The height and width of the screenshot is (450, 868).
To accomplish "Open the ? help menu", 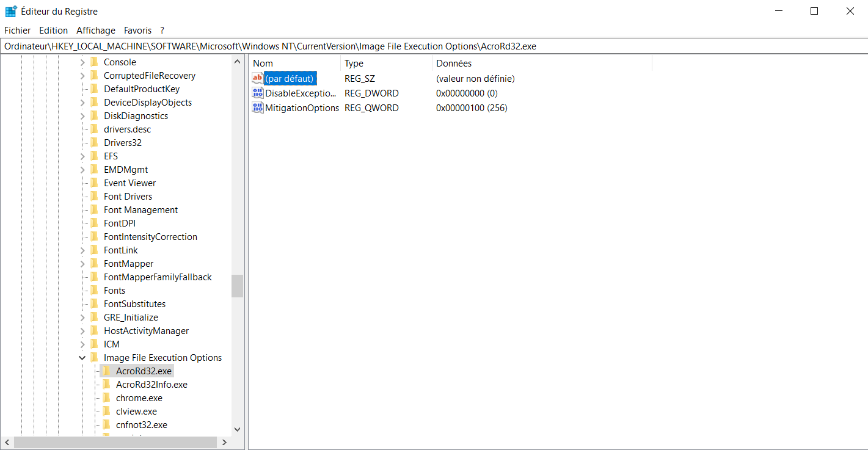I will tap(162, 30).
